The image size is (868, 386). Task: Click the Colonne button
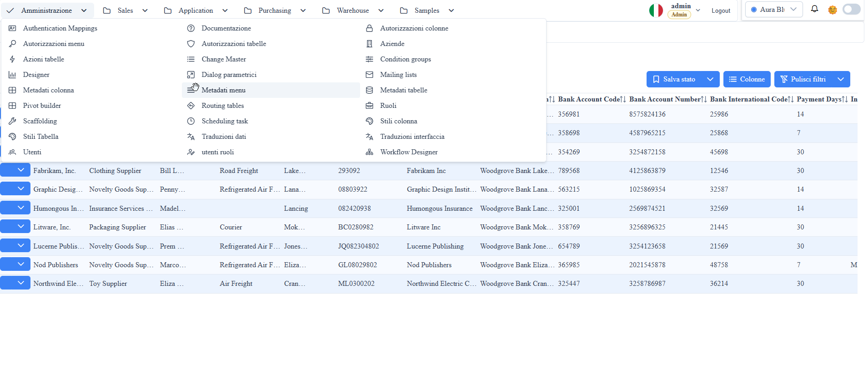[x=747, y=79]
